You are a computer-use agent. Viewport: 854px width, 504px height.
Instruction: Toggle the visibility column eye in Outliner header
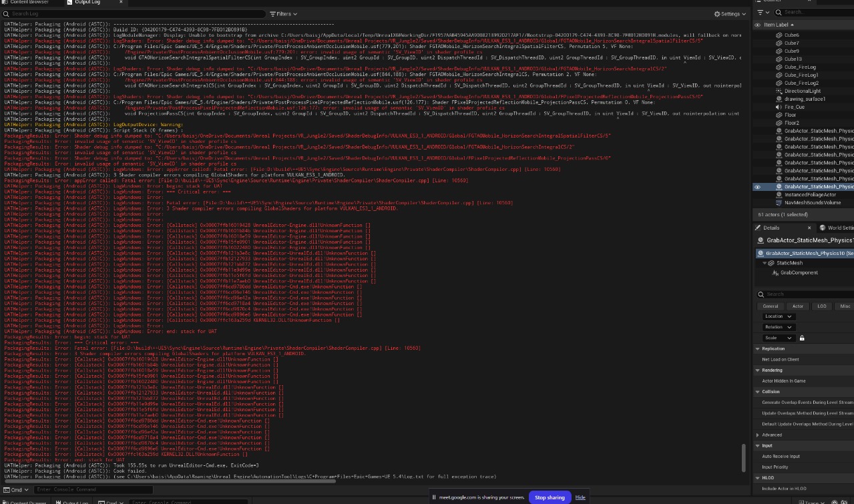point(757,25)
